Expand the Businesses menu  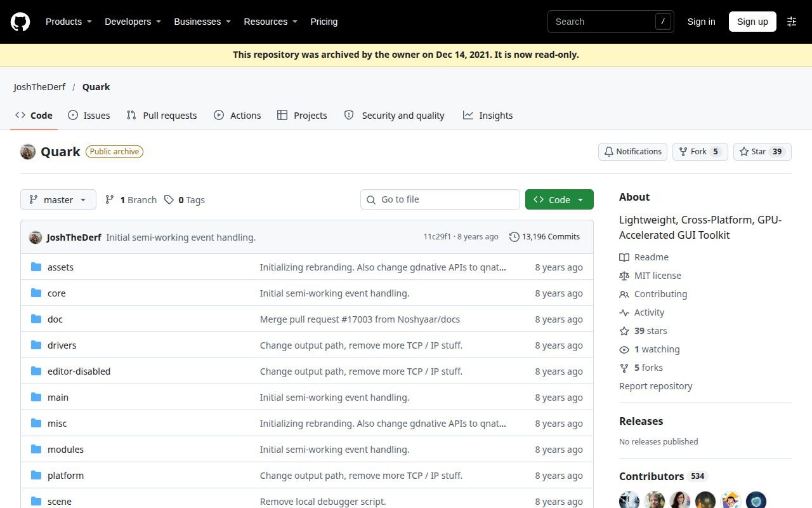pos(202,22)
